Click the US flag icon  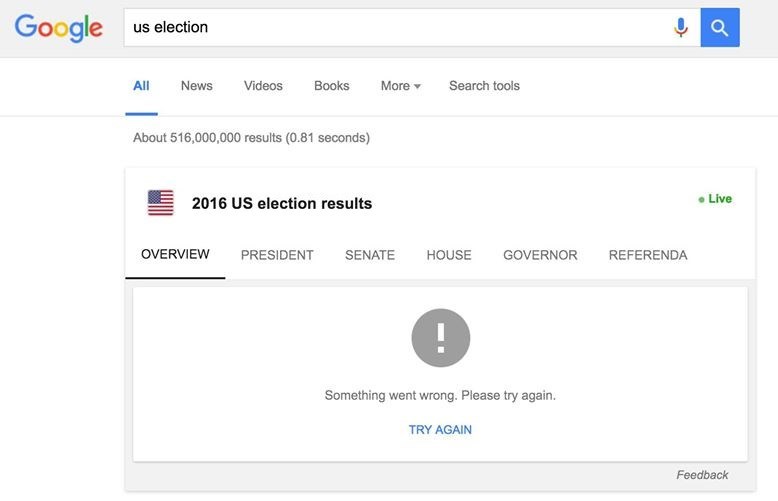pyautogui.click(x=160, y=203)
